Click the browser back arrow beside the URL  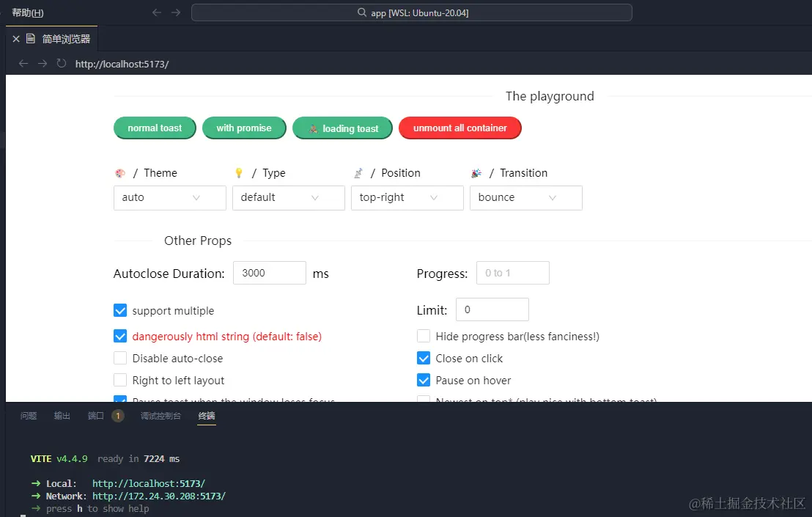point(23,63)
